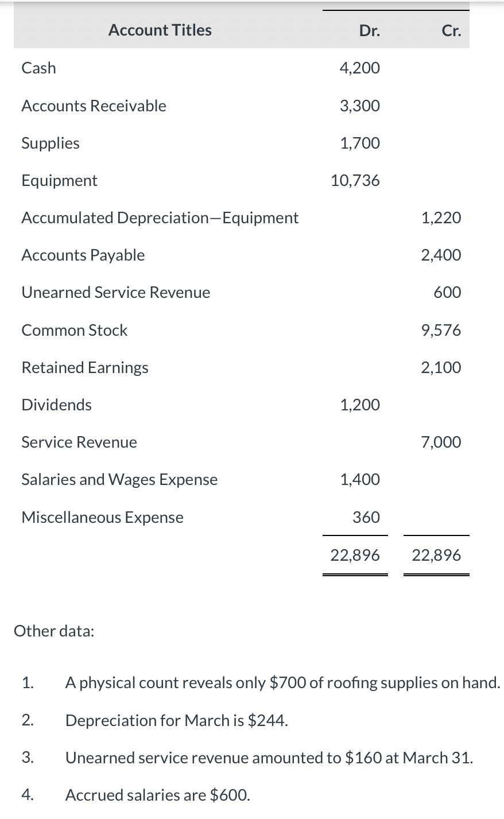504x819 pixels.
Task: Select the Accumulated Depreciation—Equipment label
Action: pos(160,218)
